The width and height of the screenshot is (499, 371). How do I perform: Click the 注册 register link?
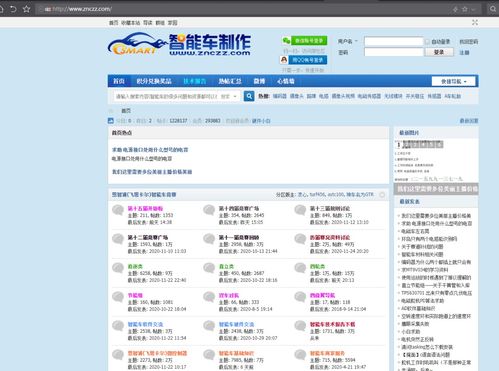point(464,52)
